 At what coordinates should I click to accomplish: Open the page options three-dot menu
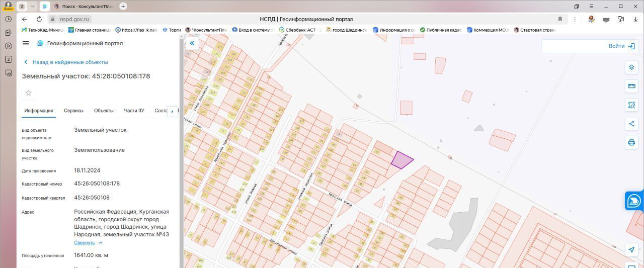click(x=575, y=19)
